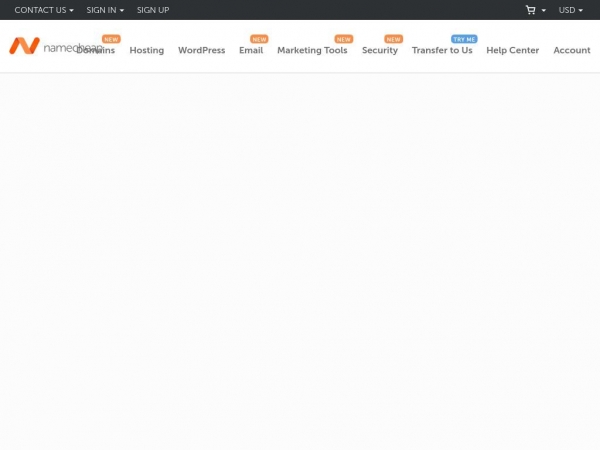Viewport: 600px width, 450px height.
Task: Select the Marketing Tools menu item
Action: pos(312,50)
